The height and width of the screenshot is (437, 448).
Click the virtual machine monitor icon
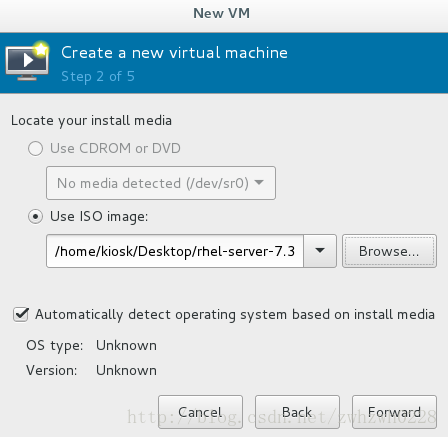(x=27, y=62)
